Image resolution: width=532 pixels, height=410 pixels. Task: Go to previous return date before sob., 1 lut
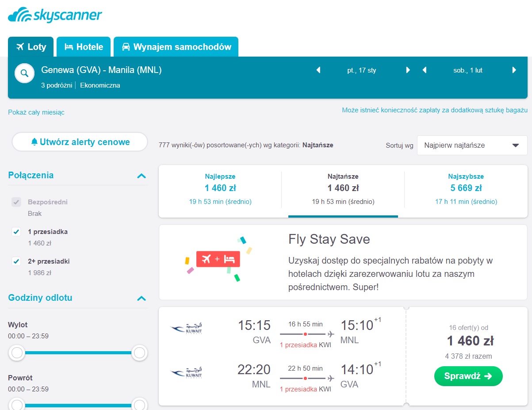(425, 70)
